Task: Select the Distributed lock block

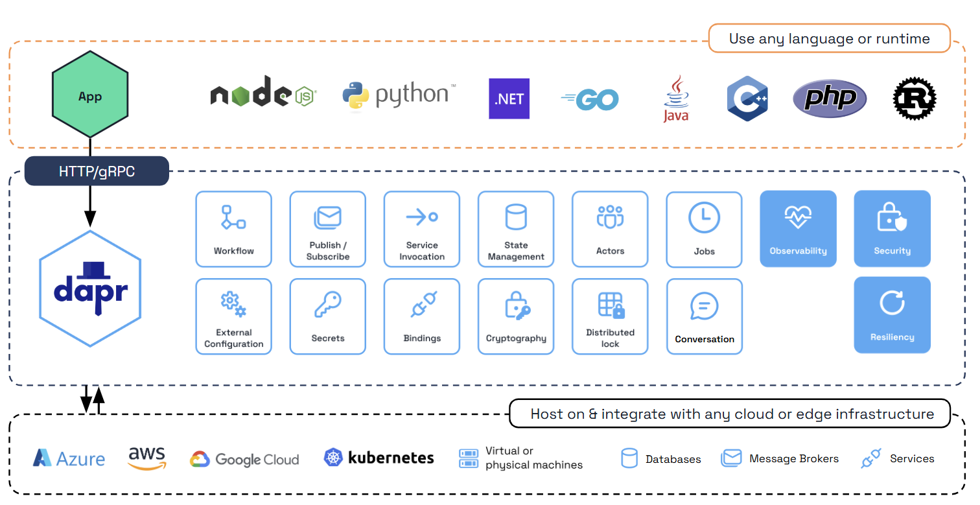Action: coord(610,316)
